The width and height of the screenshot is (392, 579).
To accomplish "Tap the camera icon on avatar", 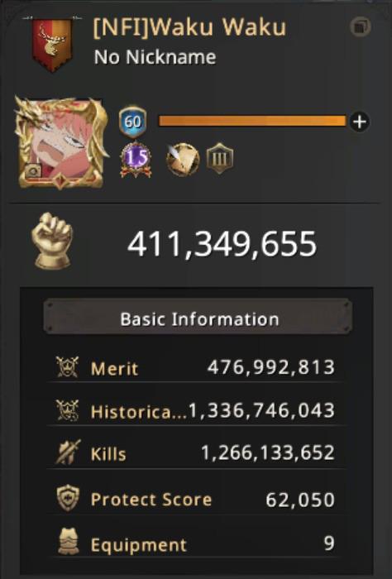I will point(32,171).
